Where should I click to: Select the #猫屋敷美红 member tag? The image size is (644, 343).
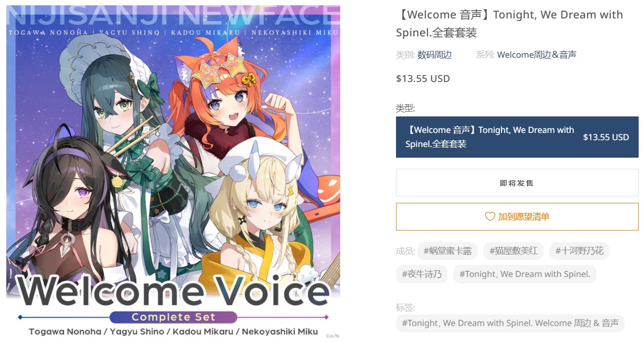click(x=513, y=251)
